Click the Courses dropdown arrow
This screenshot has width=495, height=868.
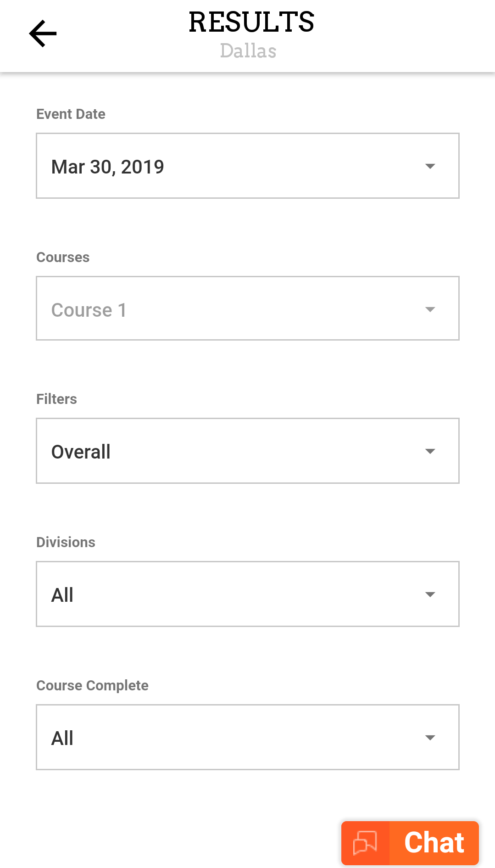(430, 309)
